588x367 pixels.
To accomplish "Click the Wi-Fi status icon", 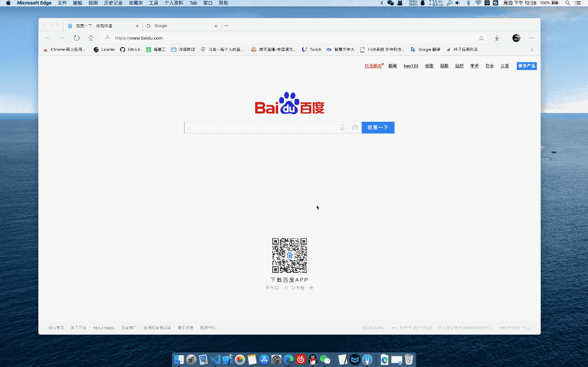I will (x=478, y=3).
